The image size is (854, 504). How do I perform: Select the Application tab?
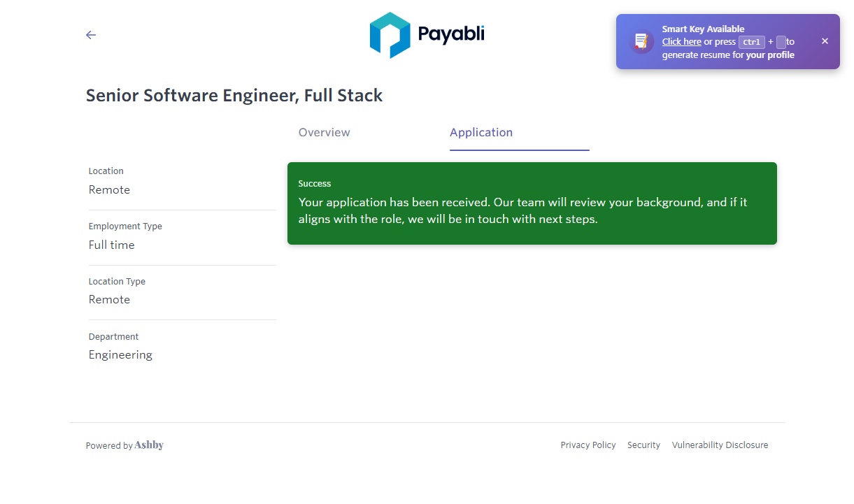point(481,133)
